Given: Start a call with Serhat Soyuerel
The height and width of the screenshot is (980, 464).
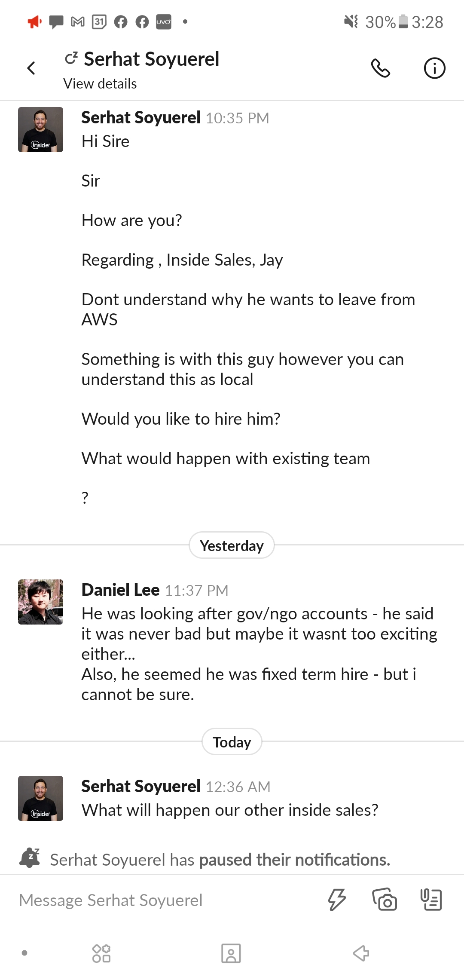Looking at the screenshot, I should click(x=380, y=68).
